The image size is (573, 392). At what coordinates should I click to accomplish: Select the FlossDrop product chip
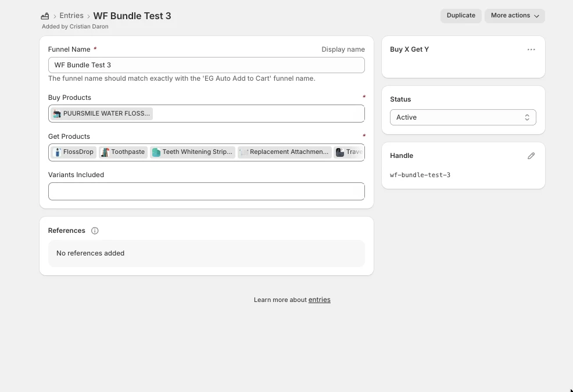[x=73, y=152]
